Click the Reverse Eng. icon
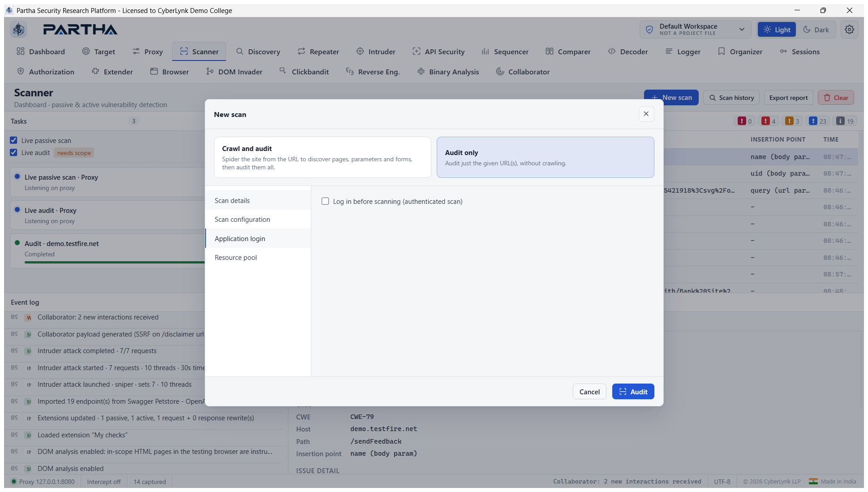The image size is (868, 492). (x=350, y=71)
